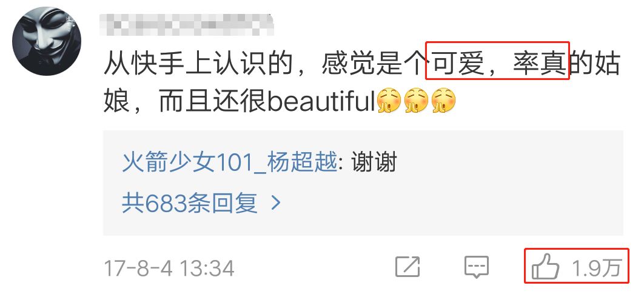Tap the 1.9万 like count
Screen dimensions: 644x297
coord(596,268)
